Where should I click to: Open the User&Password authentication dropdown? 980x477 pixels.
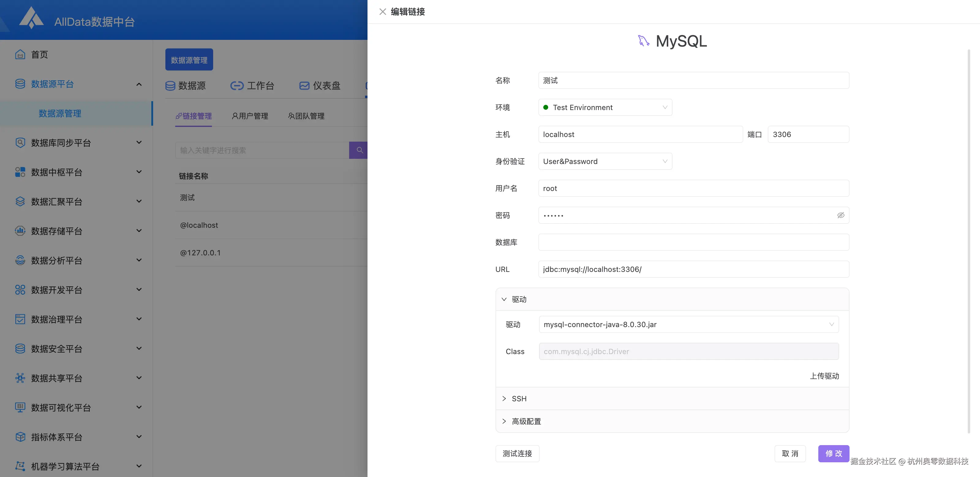(x=605, y=161)
